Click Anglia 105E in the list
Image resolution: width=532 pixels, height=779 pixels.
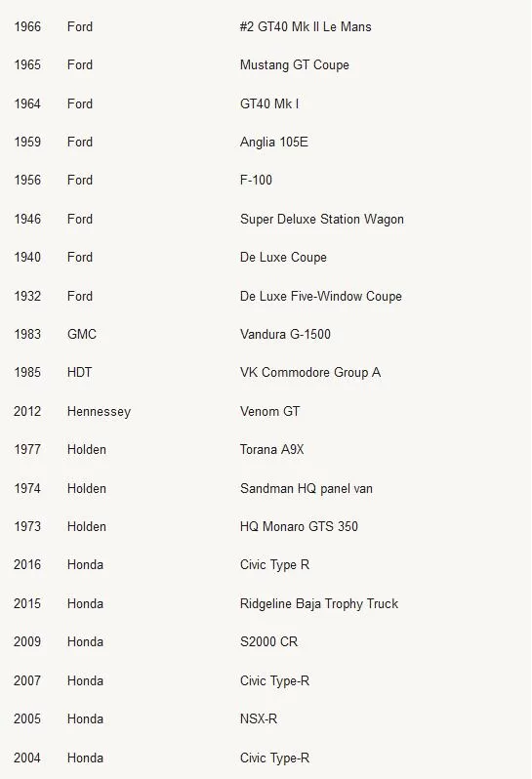pyautogui.click(x=273, y=143)
